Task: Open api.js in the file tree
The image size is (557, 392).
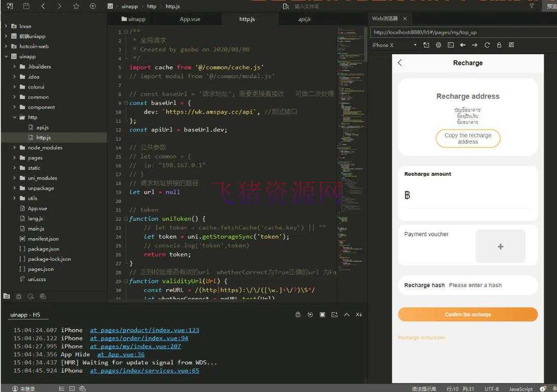Action: 42,127
